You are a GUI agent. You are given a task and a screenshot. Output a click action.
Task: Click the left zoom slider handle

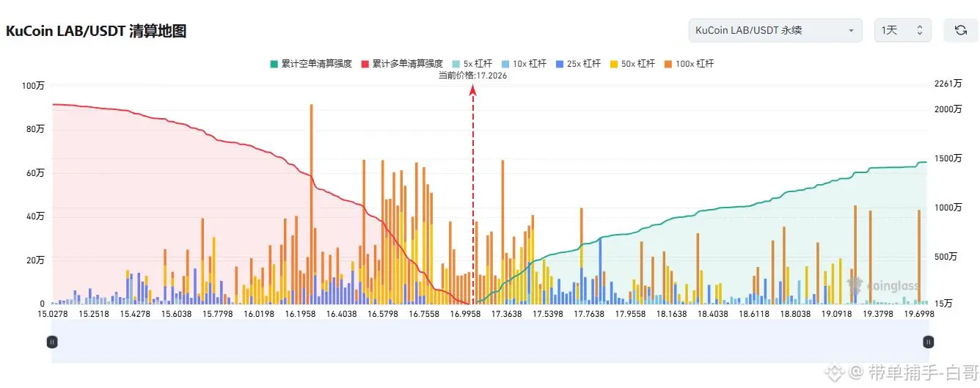(52, 341)
